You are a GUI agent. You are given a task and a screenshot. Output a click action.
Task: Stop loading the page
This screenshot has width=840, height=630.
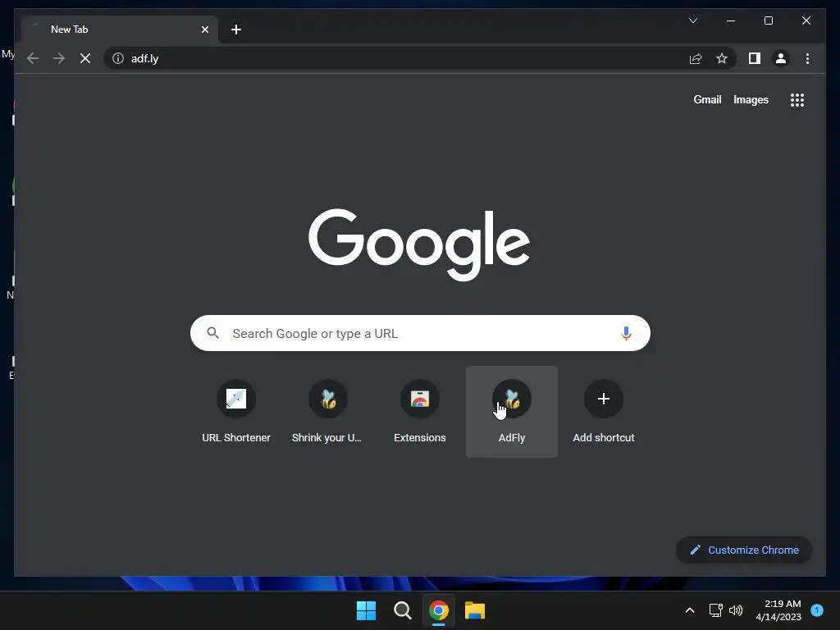(x=85, y=58)
